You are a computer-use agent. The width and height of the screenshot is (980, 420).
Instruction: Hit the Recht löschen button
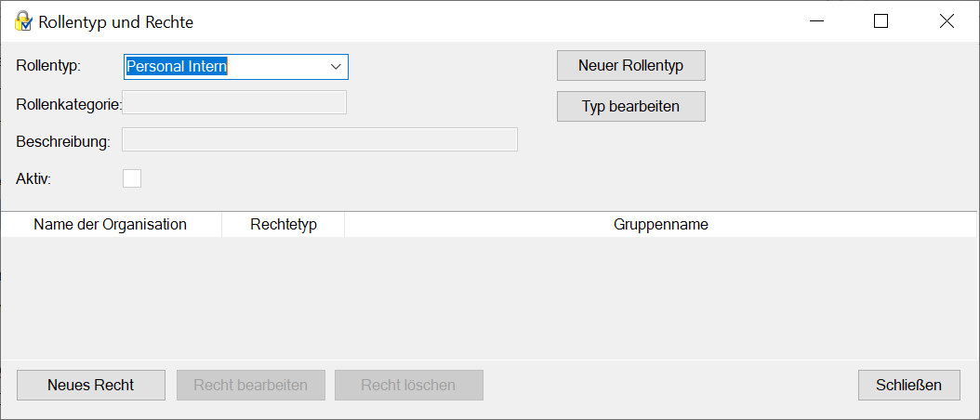point(408,385)
